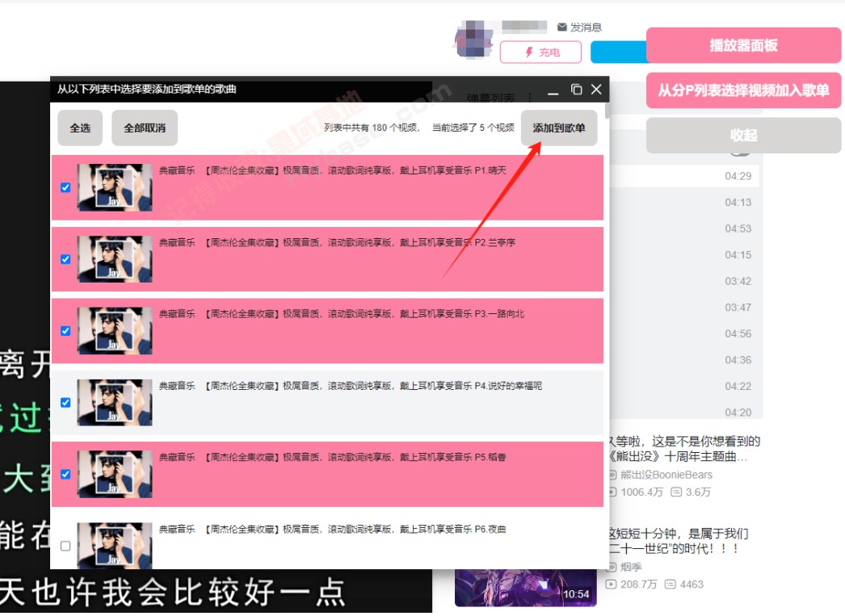Select playlist entry with duration 04:53
The image size is (845, 616).
tap(738, 228)
